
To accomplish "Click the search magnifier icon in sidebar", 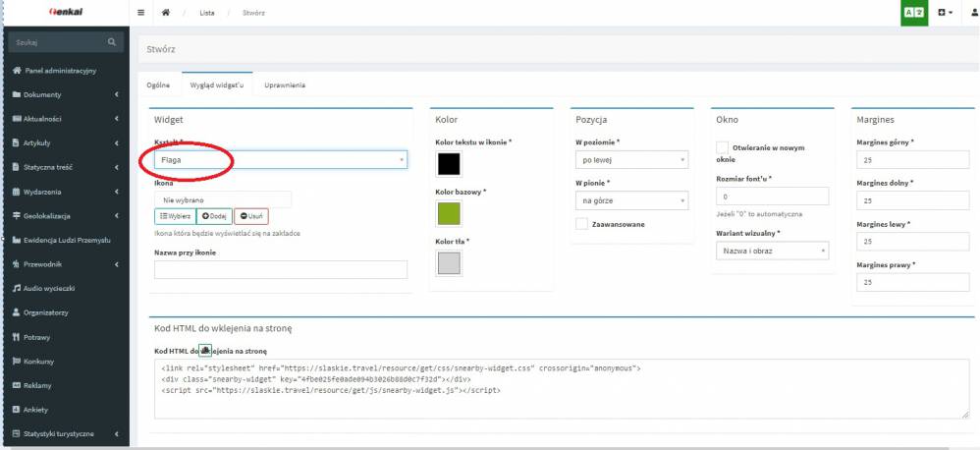I will (112, 41).
